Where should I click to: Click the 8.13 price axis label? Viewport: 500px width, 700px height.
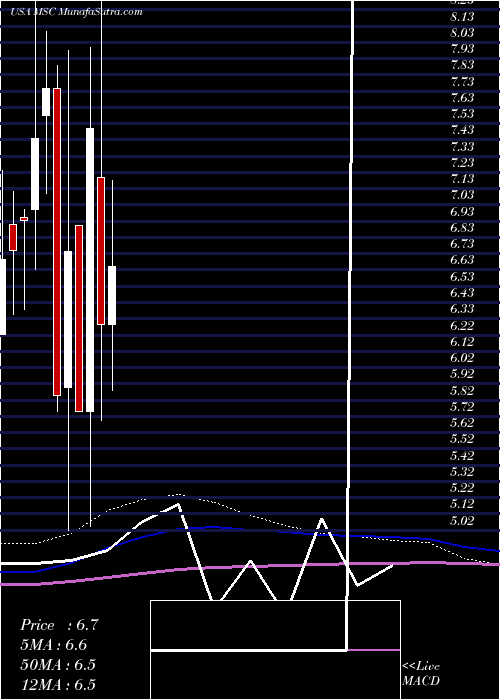pos(463,17)
